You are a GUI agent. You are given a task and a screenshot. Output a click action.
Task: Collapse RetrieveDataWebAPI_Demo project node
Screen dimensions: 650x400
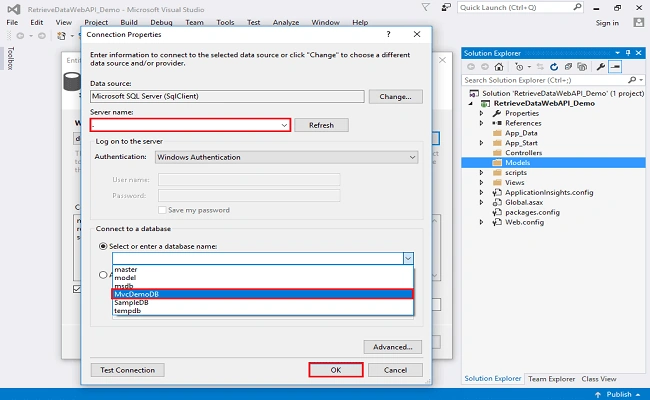(471, 104)
